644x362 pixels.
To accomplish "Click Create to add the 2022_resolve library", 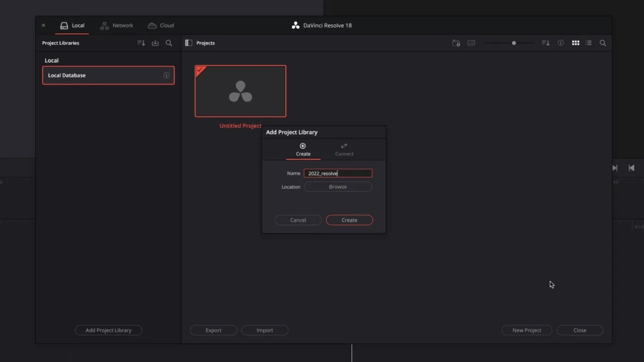I will 349,220.
